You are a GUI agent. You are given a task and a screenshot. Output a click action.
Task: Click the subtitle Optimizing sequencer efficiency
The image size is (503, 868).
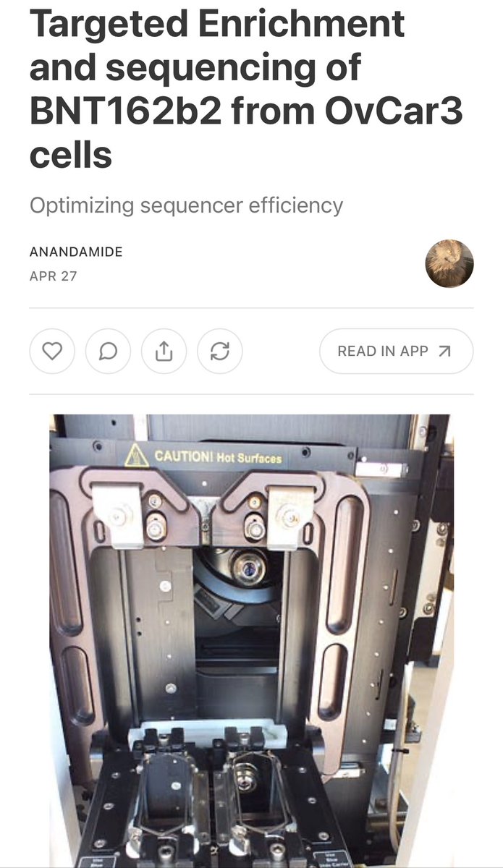click(186, 205)
